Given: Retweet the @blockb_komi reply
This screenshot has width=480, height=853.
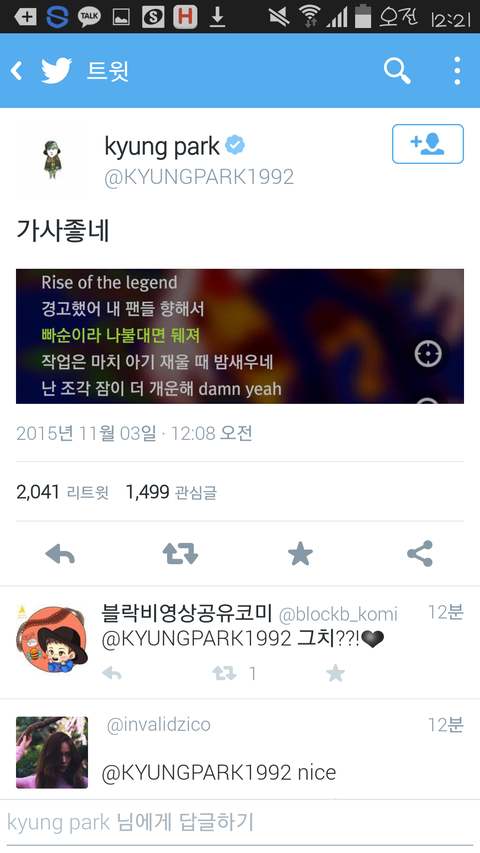Looking at the screenshot, I should [x=224, y=674].
